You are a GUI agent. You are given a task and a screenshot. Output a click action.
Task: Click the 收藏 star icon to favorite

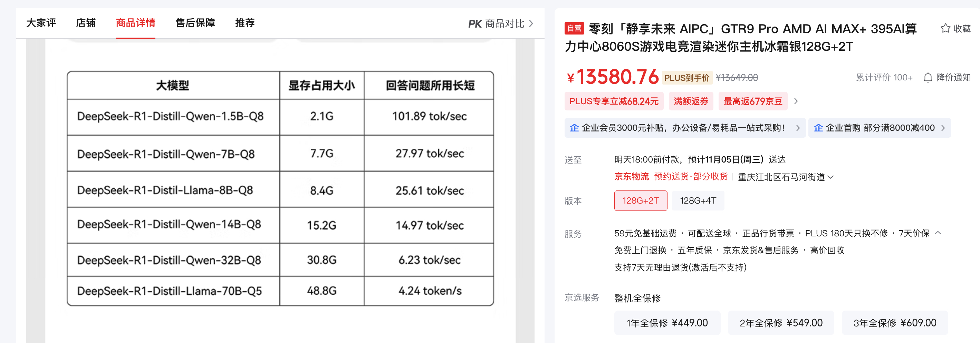(x=945, y=29)
